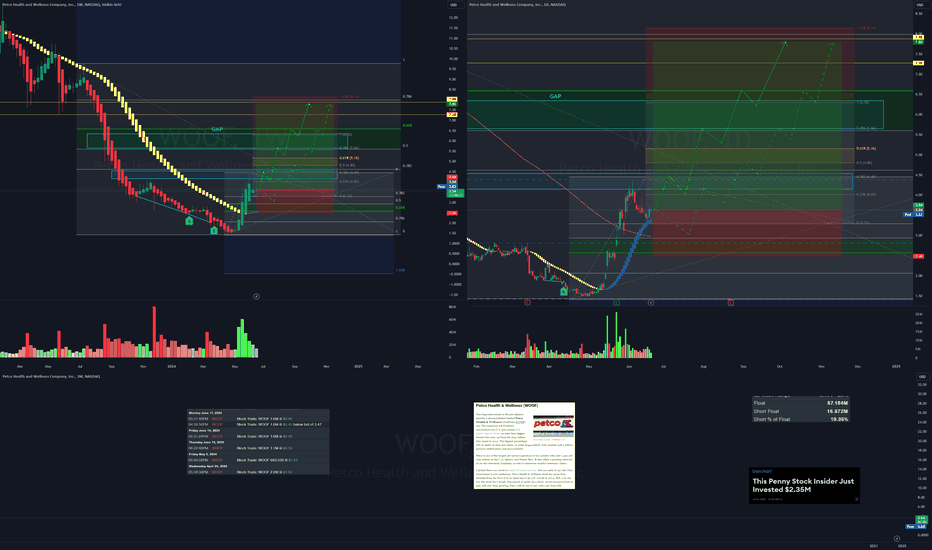The width and height of the screenshot is (932, 550).
Task: Click the 05:34:38PM block trade row
Action: point(258,472)
